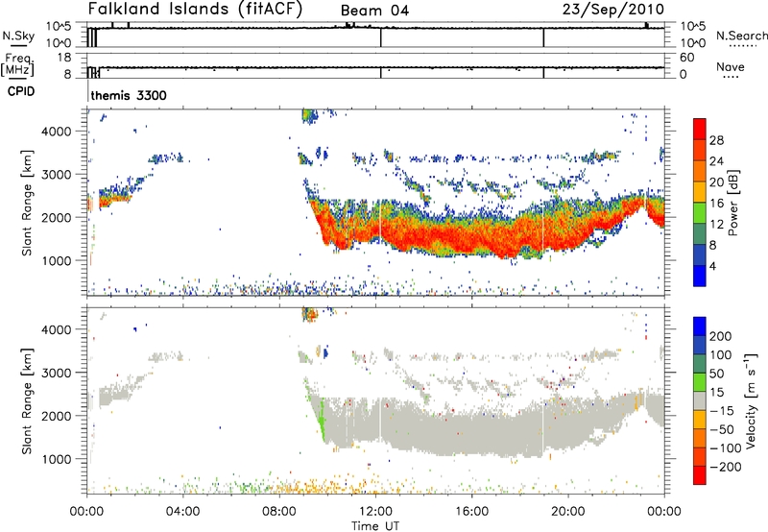
Task: Click the red bottom segment of velocity colorbar
Action: tap(700, 475)
